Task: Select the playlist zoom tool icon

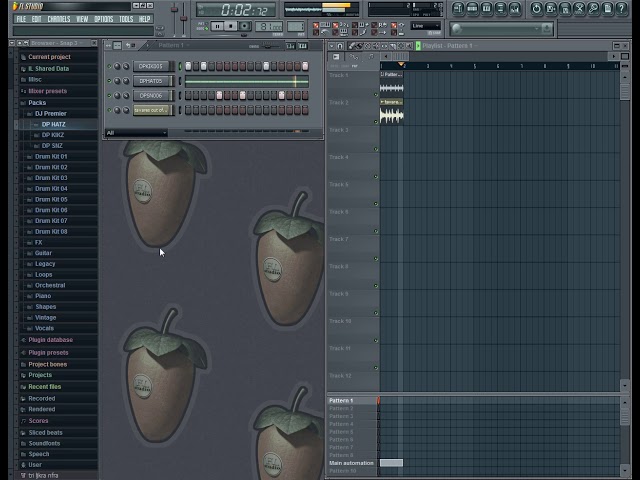Action: click(401, 46)
